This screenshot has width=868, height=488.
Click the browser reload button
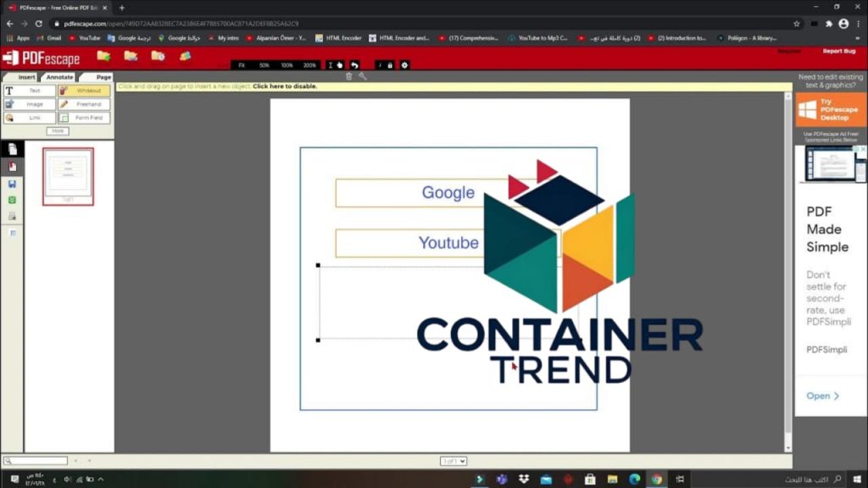(x=39, y=24)
